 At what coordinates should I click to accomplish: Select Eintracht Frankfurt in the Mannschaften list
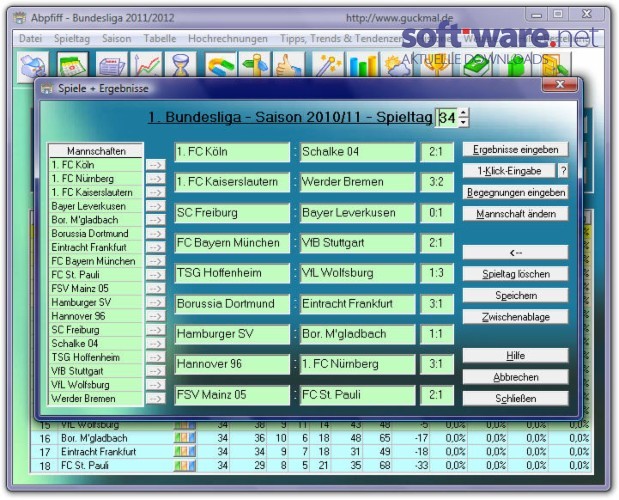96,247
